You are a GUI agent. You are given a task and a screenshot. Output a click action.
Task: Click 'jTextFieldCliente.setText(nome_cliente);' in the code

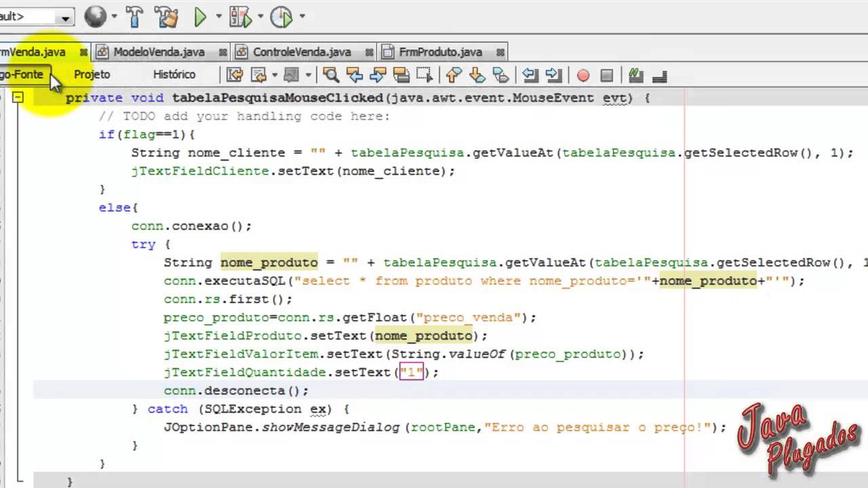[x=293, y=171]
